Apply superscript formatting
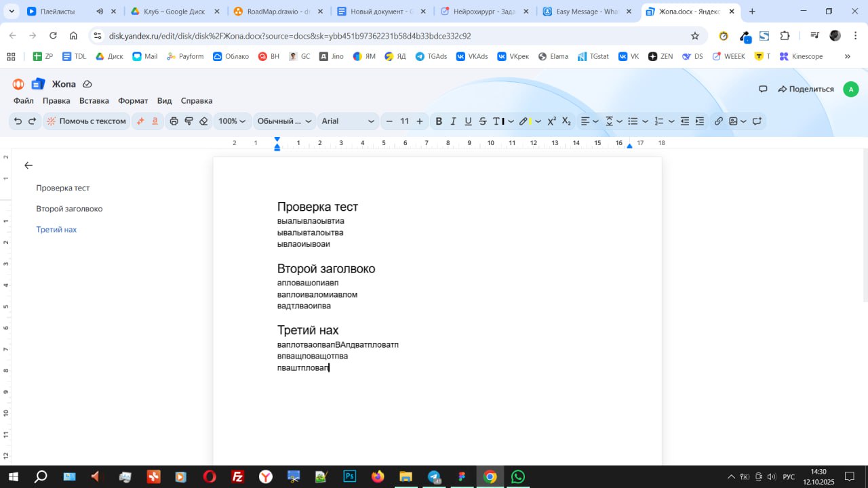This screenshot has width=868, height=488. point(551,121)
